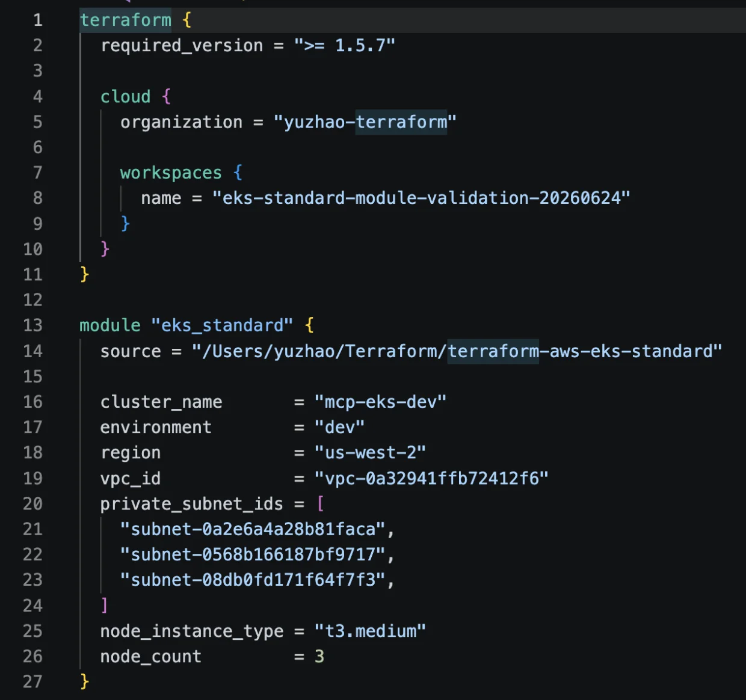
Task: Click the "cluster_name" attribute
Action: tap(161, 402)
